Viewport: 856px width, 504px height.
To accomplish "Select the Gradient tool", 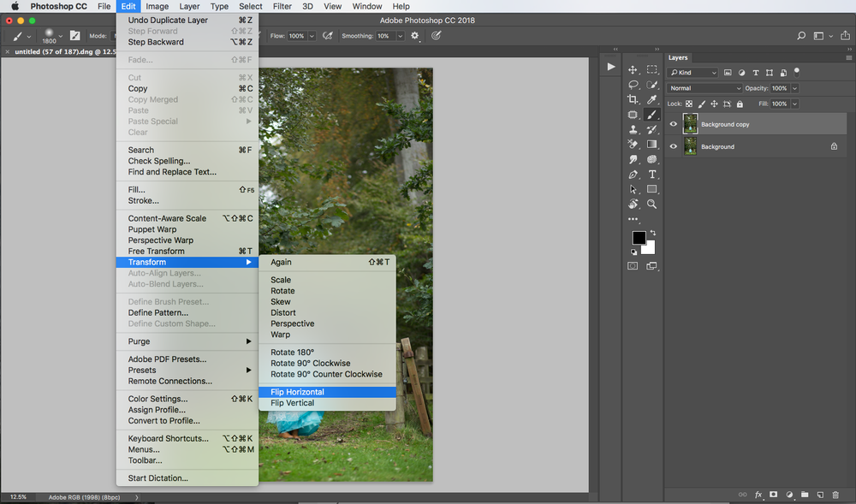I will tap(651, 144).
